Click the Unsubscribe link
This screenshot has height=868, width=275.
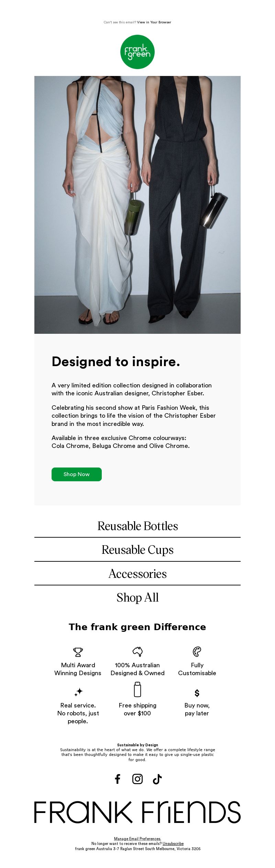pyautogui.click(x=173, y=844)
